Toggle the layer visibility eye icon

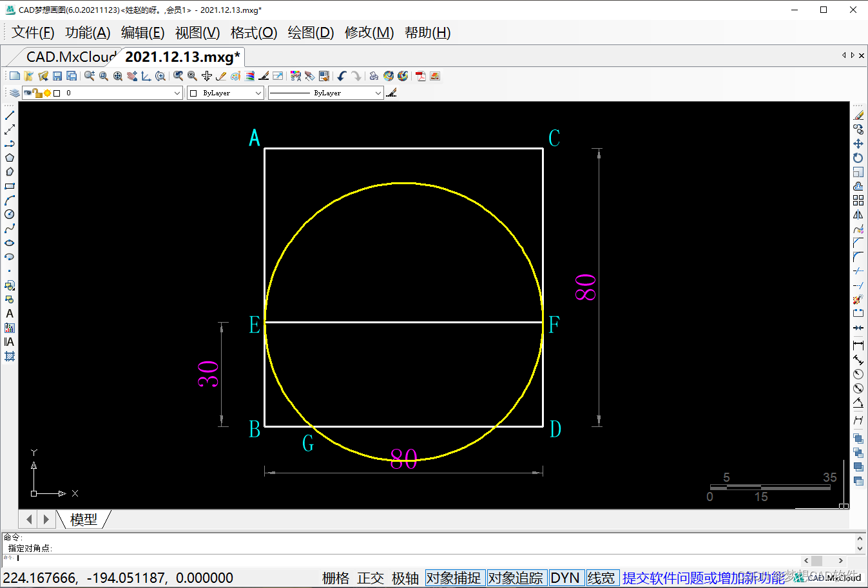[x=28, y=93]
